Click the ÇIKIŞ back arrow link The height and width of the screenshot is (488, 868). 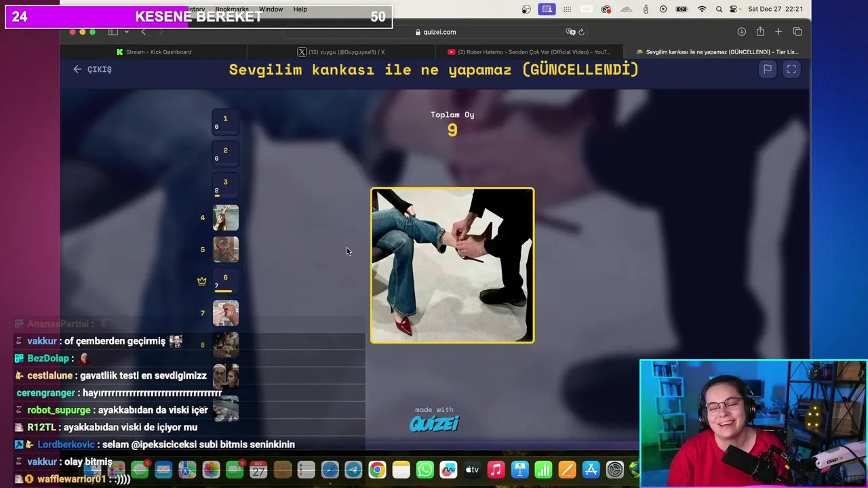92,69
